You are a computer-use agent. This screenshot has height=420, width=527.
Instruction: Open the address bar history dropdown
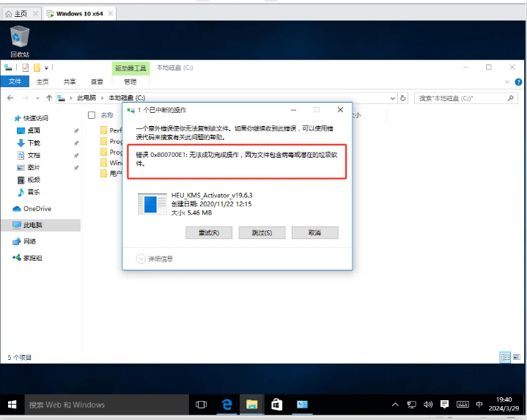coord(394,97)
